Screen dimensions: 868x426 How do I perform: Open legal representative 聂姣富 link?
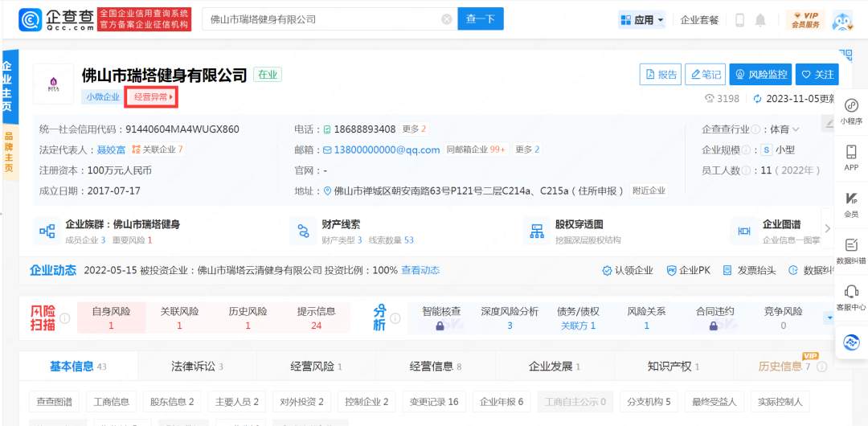[x=113, y=150]
